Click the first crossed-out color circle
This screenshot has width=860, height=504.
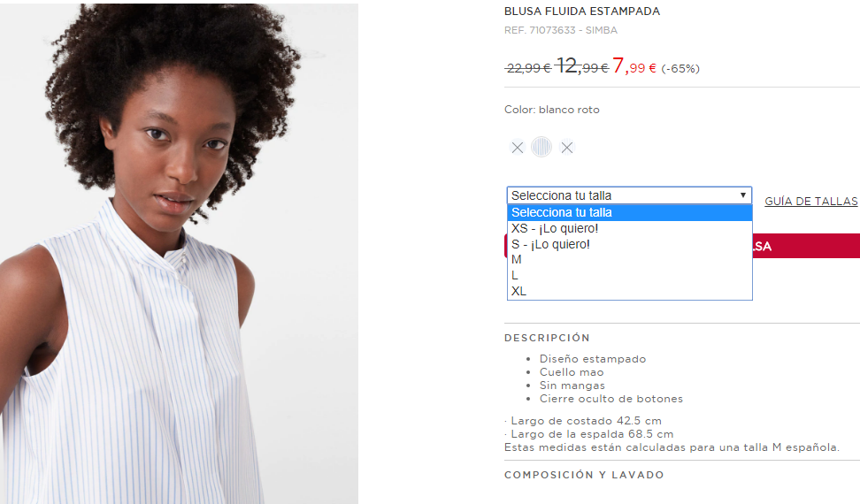pyautogui.click(x=518, y=148)
